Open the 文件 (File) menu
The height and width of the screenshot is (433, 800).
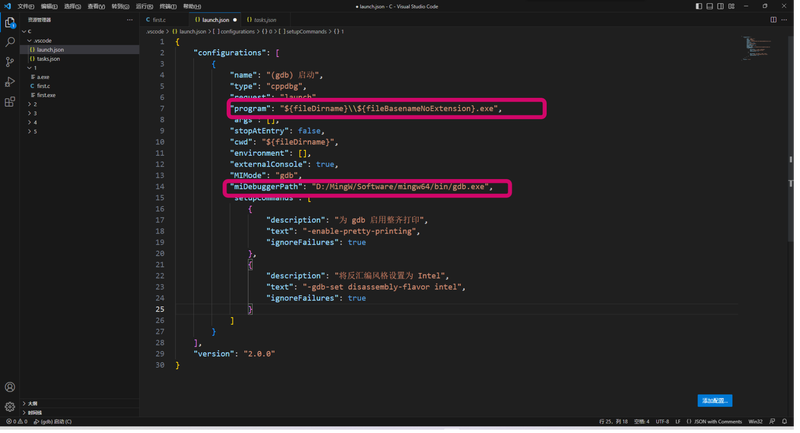[26, 7]
